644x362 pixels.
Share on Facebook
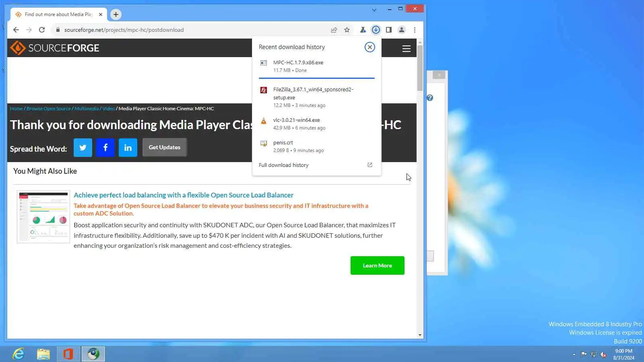(105, 148)
